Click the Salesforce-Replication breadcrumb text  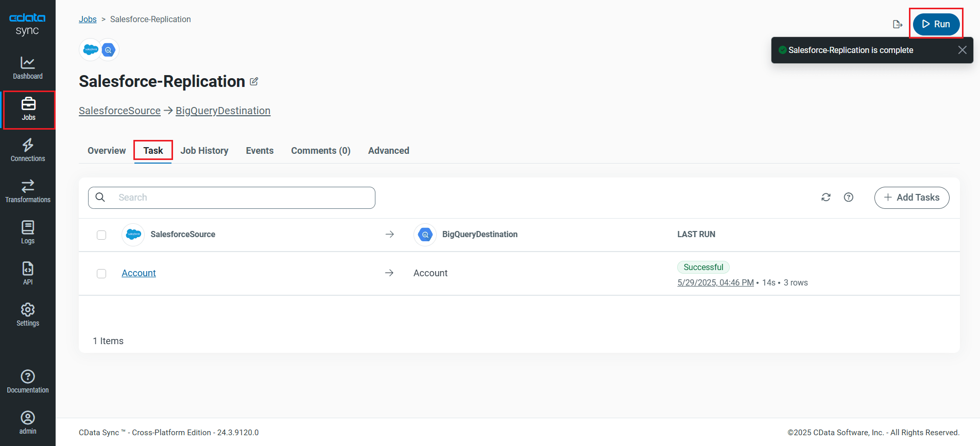coord(150,19)
